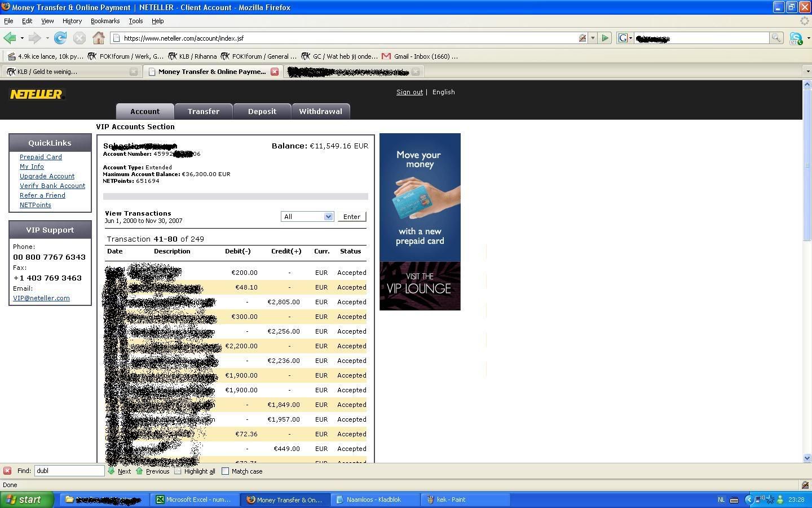Click the Find Next green arrow
Image resolution: width=812 pixels, height=508 pixels.
119,471
